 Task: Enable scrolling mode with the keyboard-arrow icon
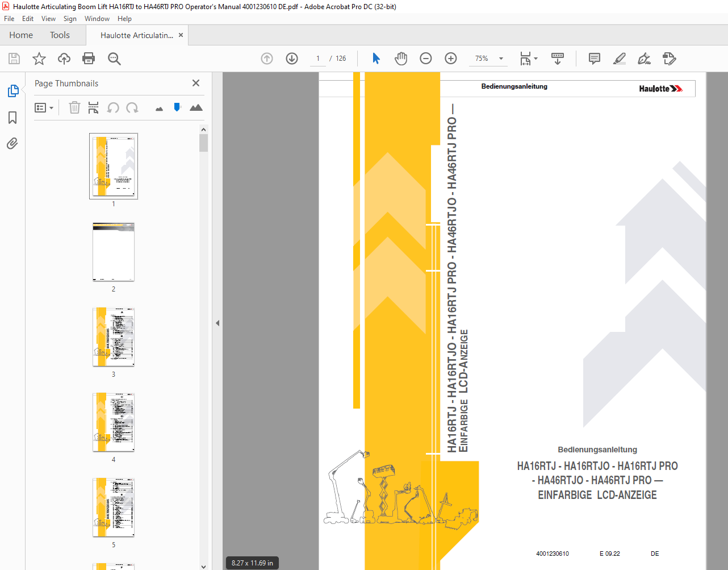coord(558,59)
